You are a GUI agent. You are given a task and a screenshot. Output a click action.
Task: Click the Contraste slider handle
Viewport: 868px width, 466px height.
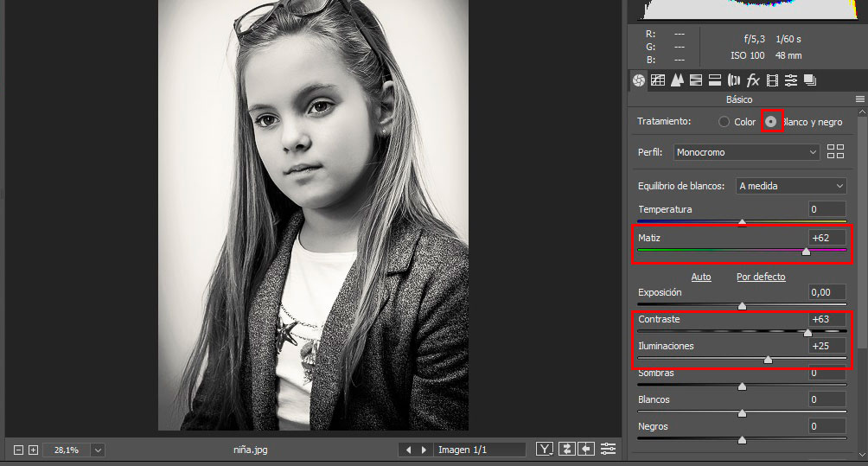pos(808,333)
